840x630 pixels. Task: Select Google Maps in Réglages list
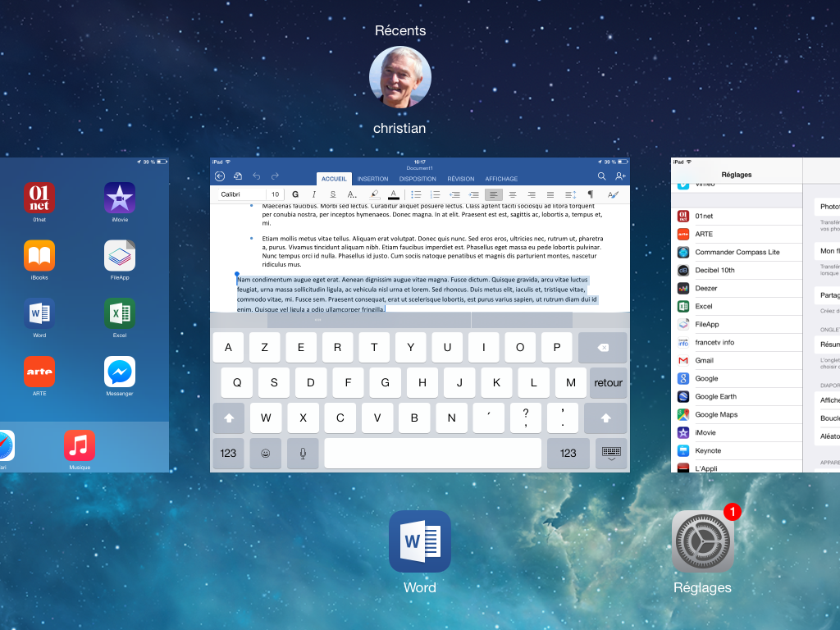coord(737,414)
